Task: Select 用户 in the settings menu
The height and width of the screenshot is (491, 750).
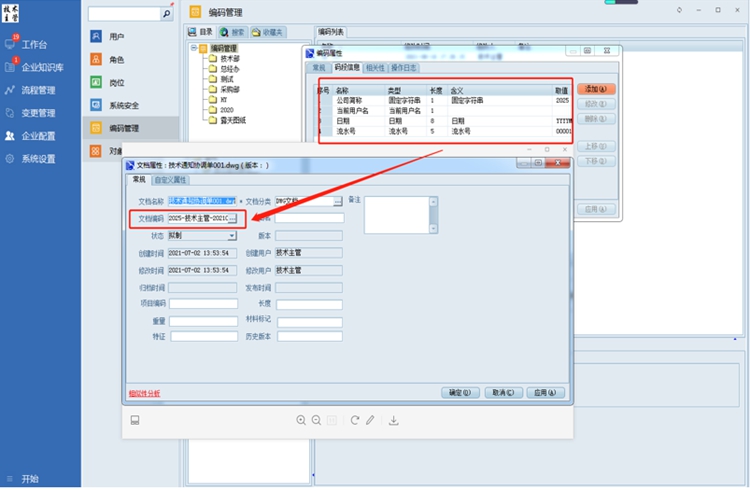Action: pos(116,36)
